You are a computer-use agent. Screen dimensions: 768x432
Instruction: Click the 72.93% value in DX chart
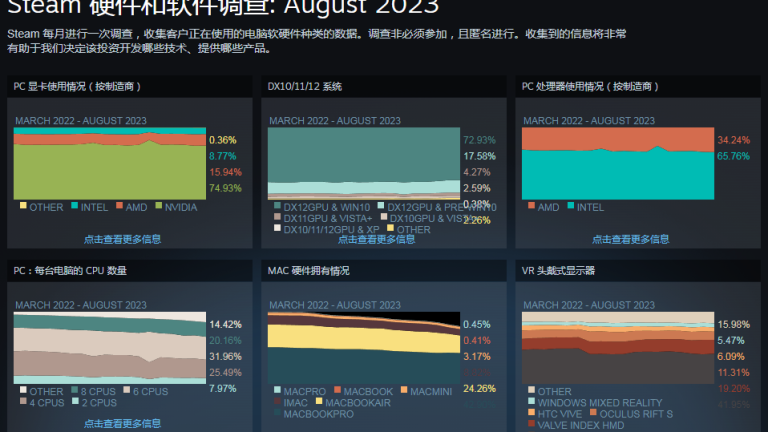[480, 140]
